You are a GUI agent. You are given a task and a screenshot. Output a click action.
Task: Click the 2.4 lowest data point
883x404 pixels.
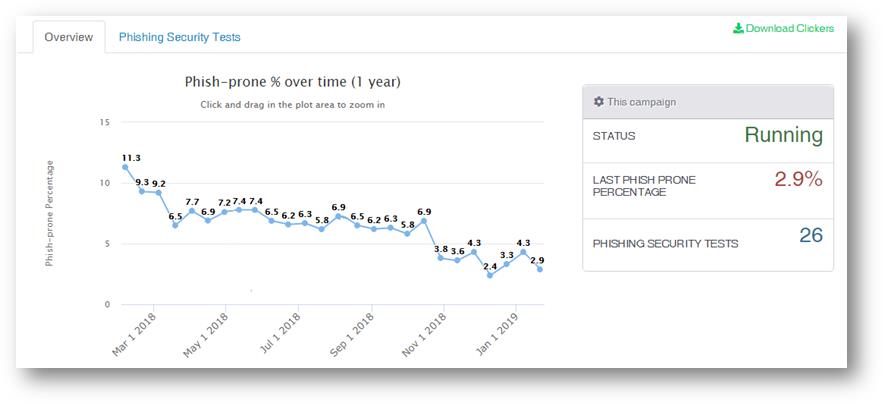pos(490,275)
